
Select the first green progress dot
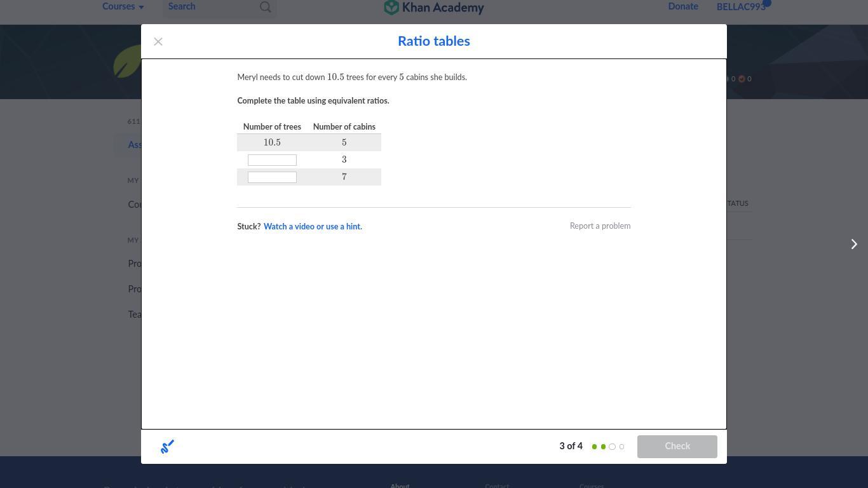(x=594, y=447)
